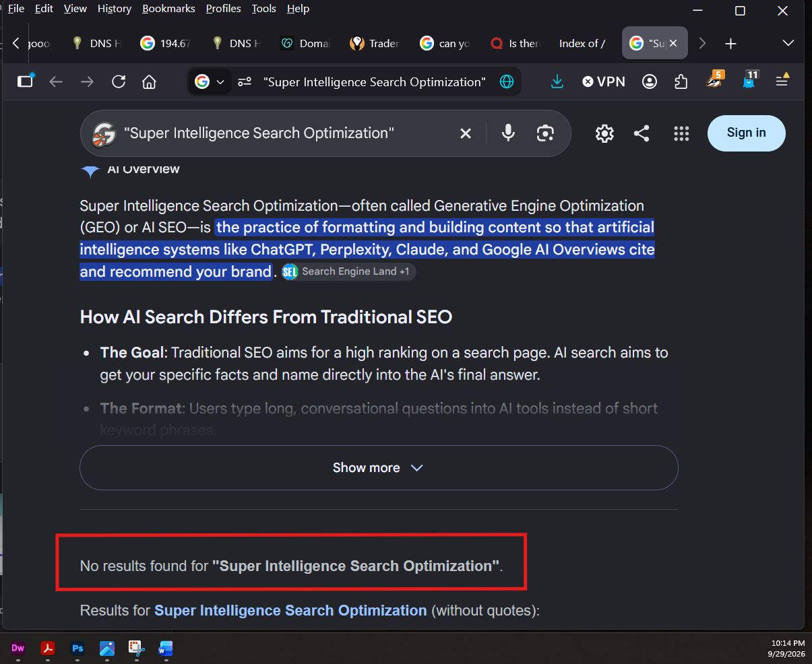Open the extensions puzzle icon
Viewport: 812px width, 664px height.
point(681,82)
